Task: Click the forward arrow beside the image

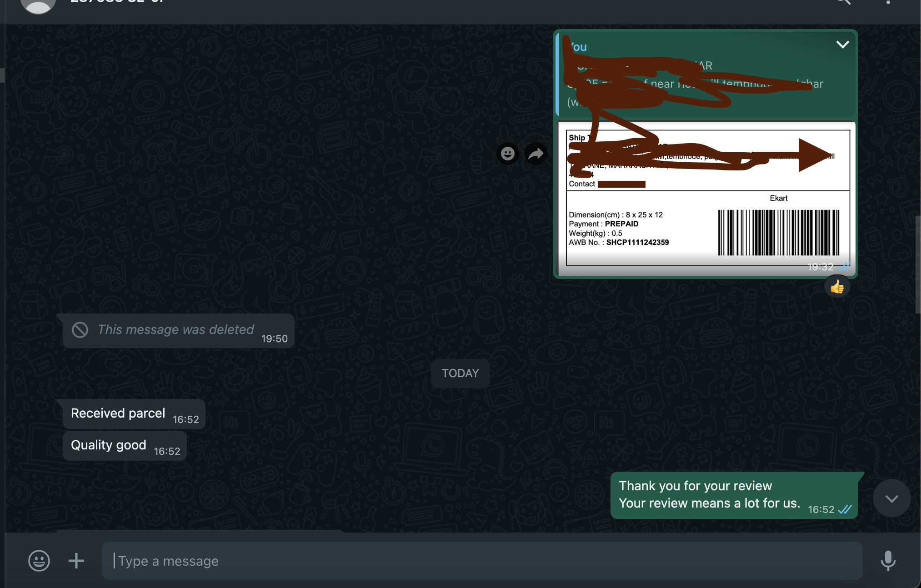Action: pyautogui.click(x=536, y=154)
